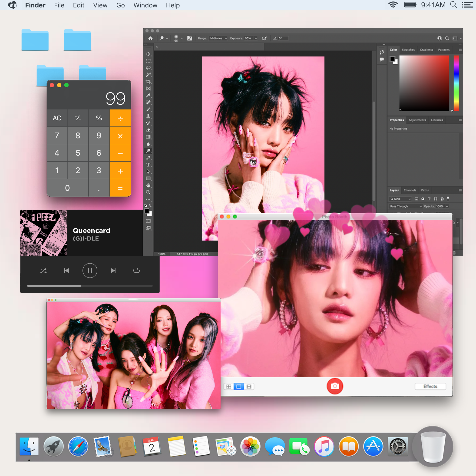Select the Crop tool
476x476 pixels.
click(148, 81)
